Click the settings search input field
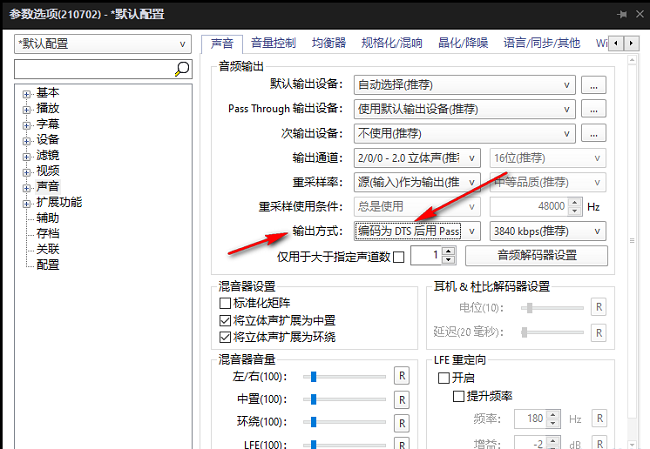The width and height of the screenshot is (650, 449). (x=93, y=69)
